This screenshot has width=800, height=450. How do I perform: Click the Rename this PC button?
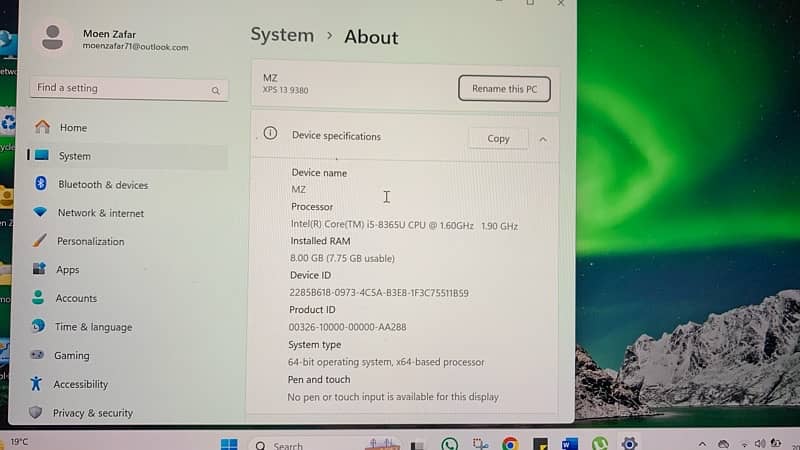click(504, 89)
